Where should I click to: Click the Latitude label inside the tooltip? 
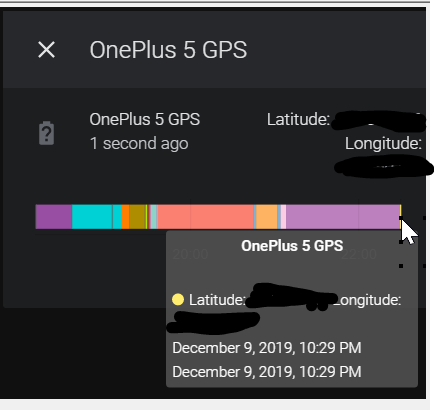click(217, 300)
